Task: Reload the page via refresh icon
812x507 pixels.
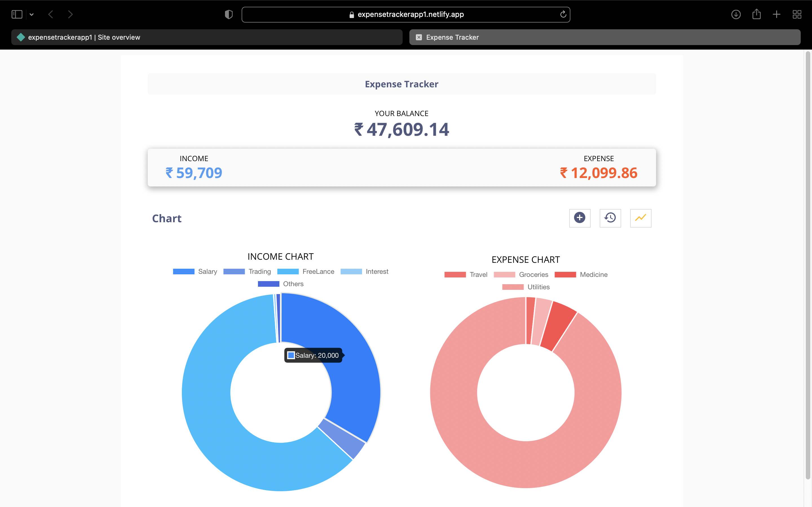Action: click(x=563, y=14)
